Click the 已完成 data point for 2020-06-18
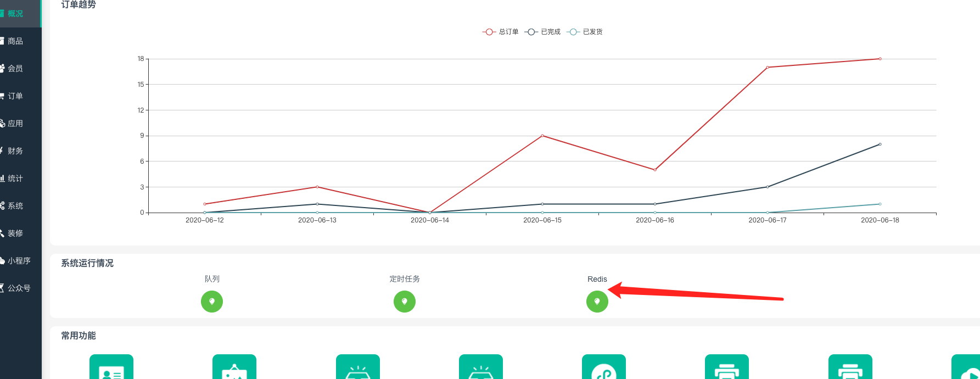 click(x=880, y=144)
